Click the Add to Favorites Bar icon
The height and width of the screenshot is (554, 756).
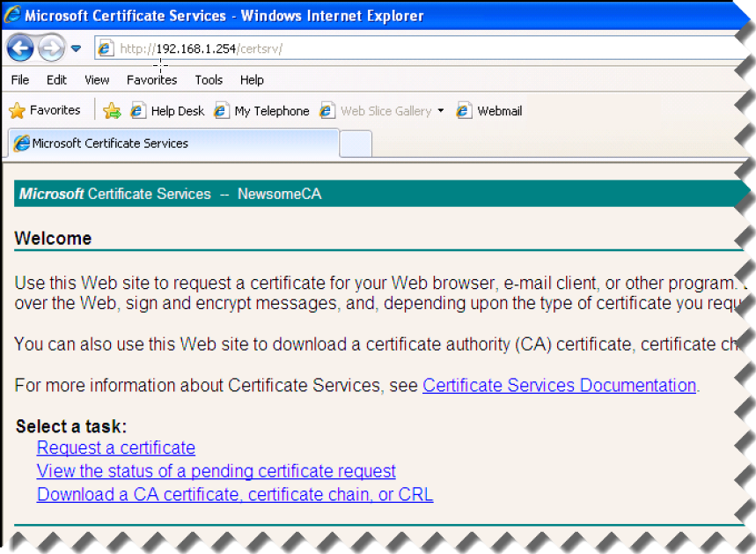(x=112, y=110)
